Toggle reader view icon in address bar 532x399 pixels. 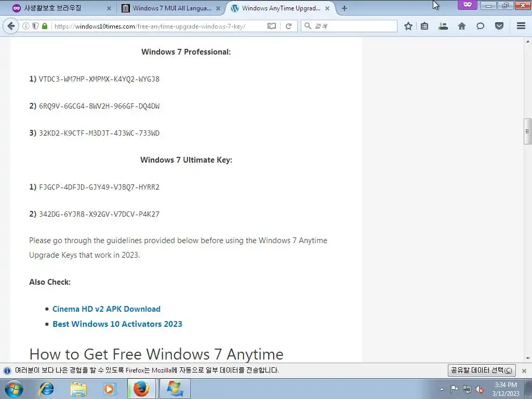271,26
